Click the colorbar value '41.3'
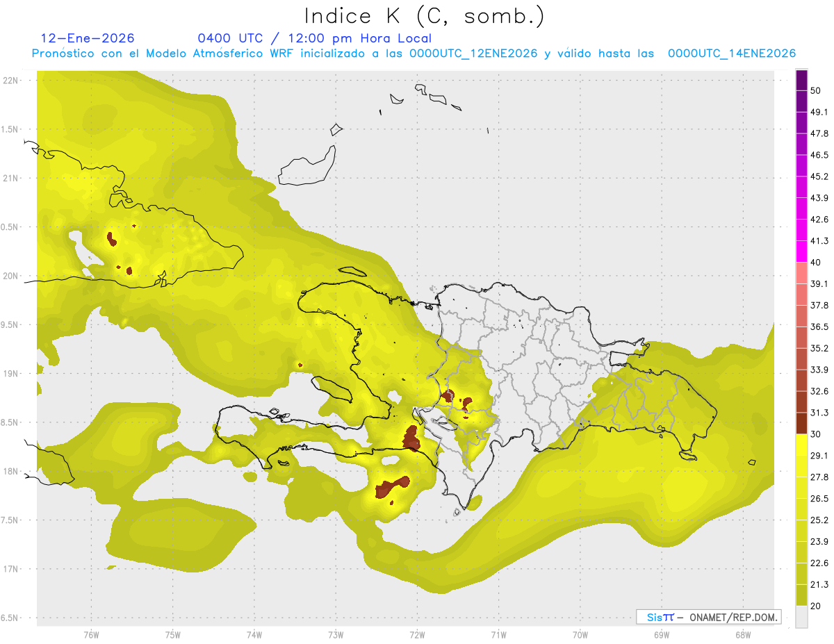The image size is (834, 644). click(x=819, y=241)
